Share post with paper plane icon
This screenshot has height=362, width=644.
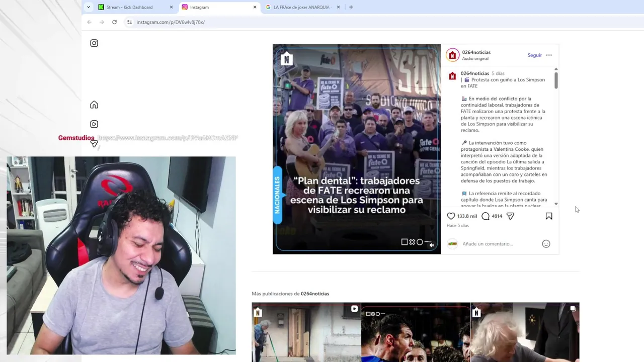coord(510,216)
